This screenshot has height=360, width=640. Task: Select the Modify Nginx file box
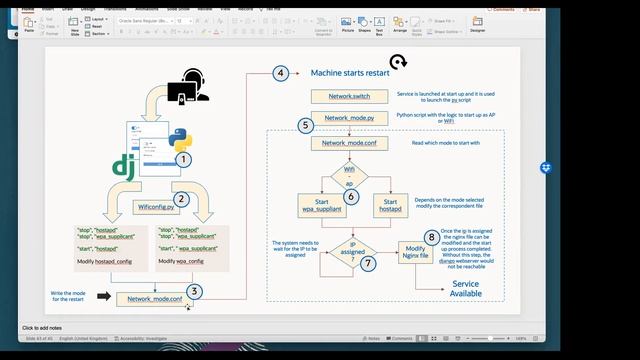click(416, 252)
